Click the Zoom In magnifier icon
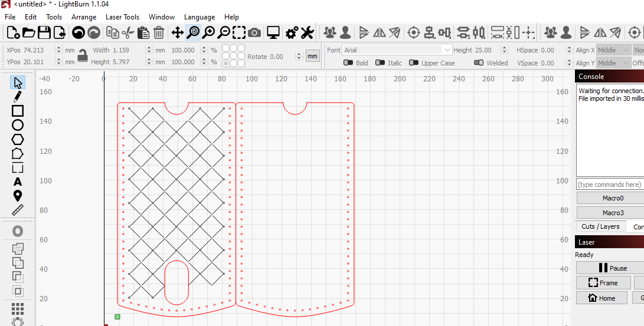Image resolution: width=644 pixels, height=326 pixels. (x=208, y=32)
